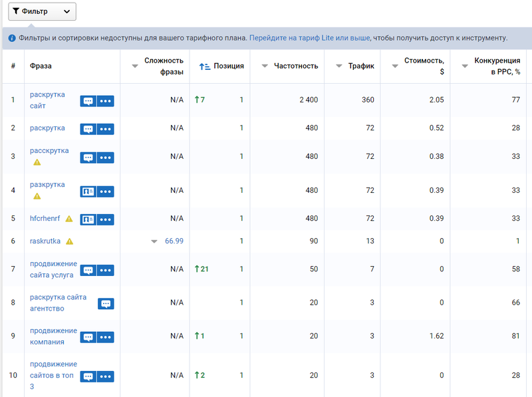Click the warning triangle beside raskrutka
This screenshot has width=532, height=397.
[70, 241]
